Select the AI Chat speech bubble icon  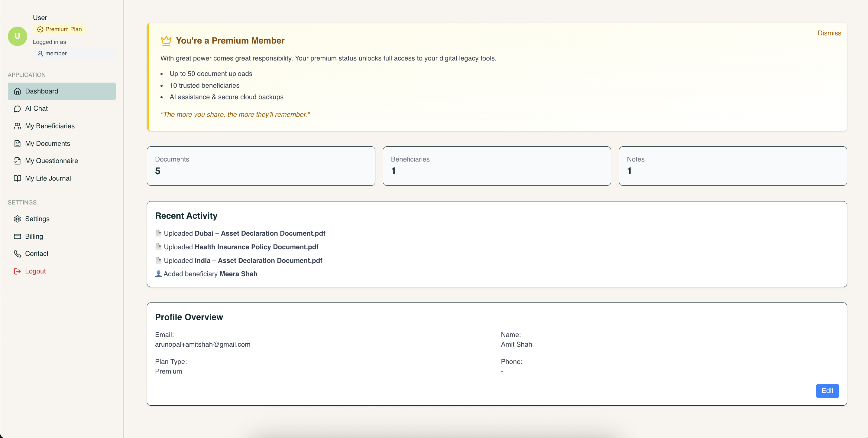point(18,109)
